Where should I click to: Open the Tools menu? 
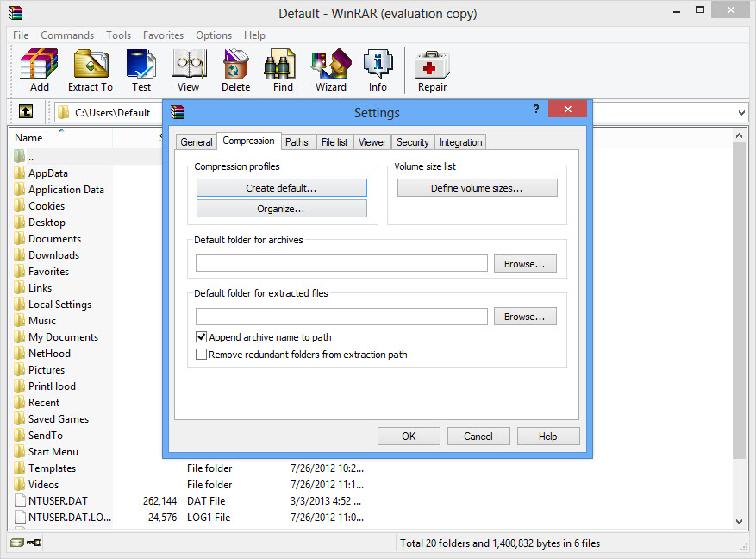tap(119, 35)
